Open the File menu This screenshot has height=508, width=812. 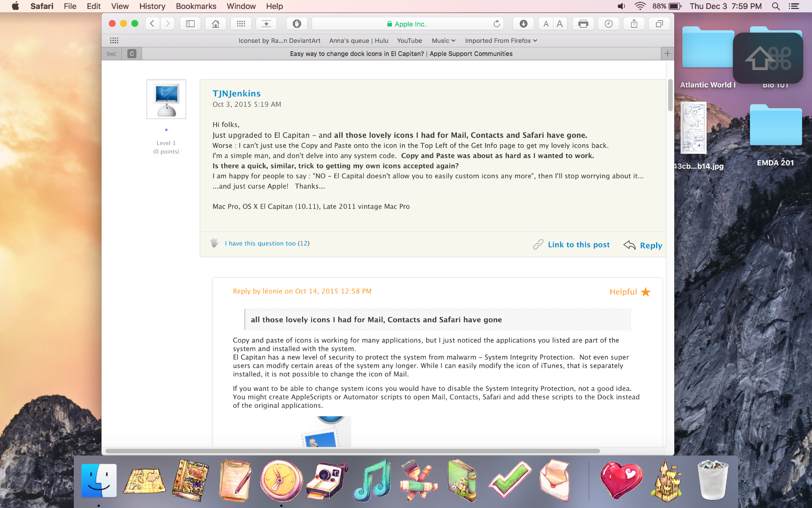tap(70, 6)
